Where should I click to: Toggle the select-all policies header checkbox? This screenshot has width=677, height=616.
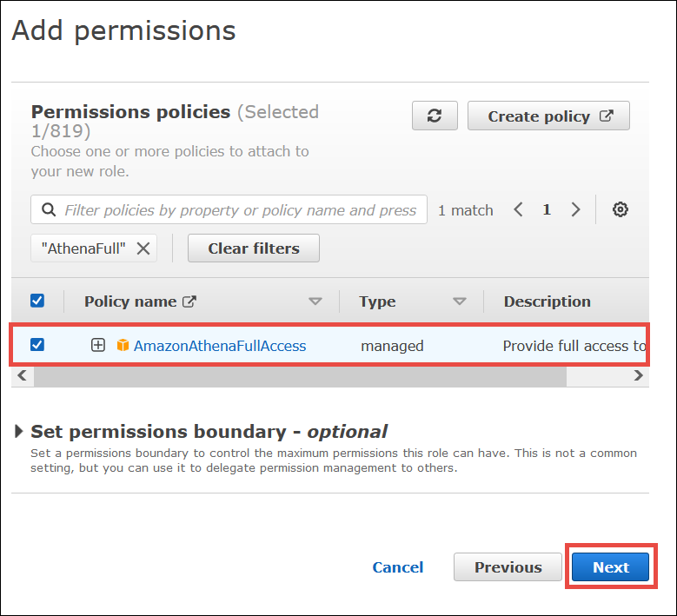37,301
